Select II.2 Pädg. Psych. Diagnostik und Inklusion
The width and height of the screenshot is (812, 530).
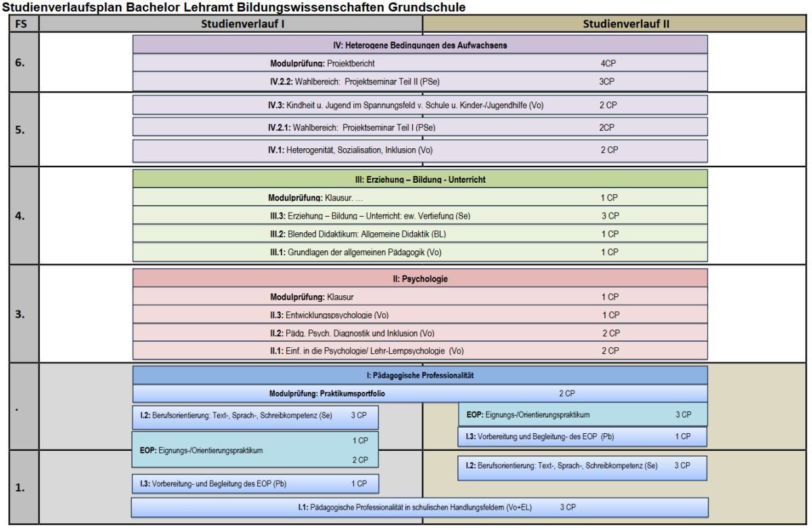pos(420,333)
